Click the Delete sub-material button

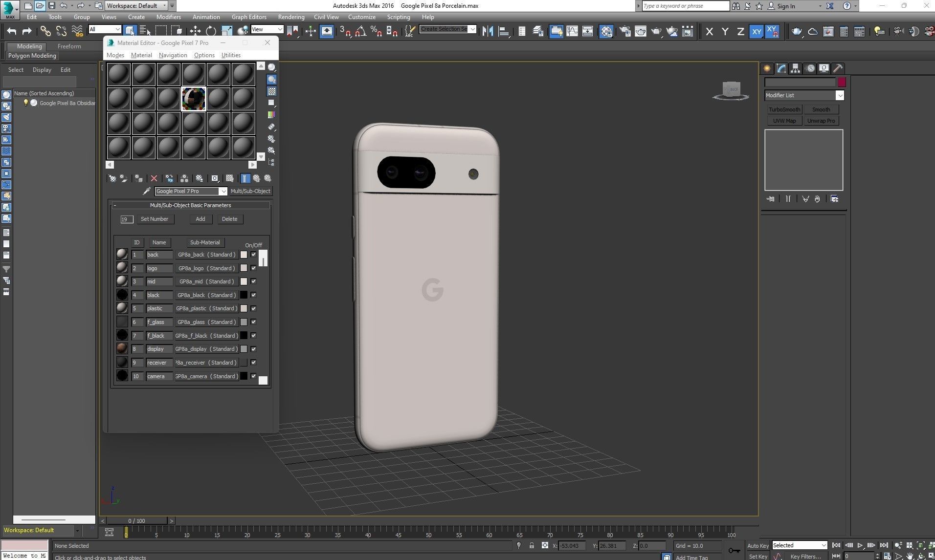click(229, 219)
